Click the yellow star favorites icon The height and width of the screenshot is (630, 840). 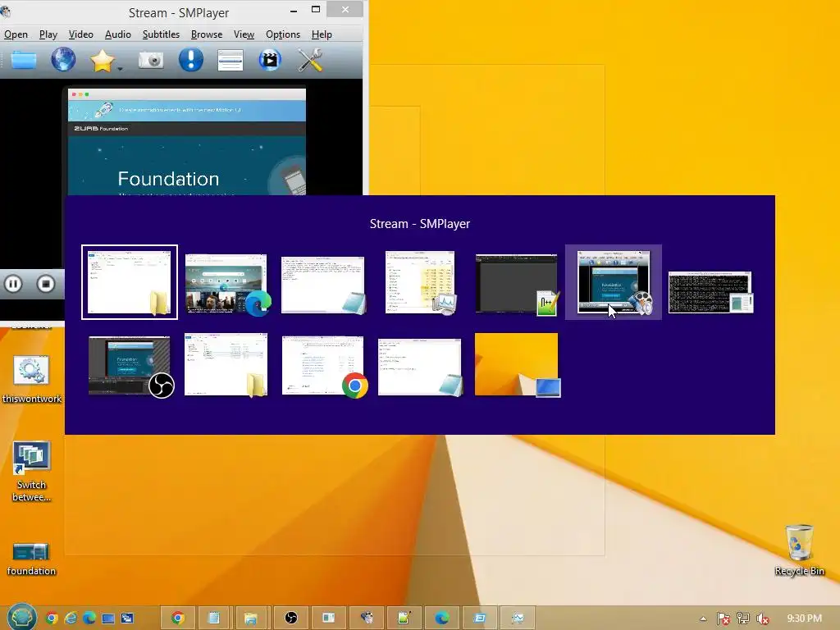tap(102, 60)
